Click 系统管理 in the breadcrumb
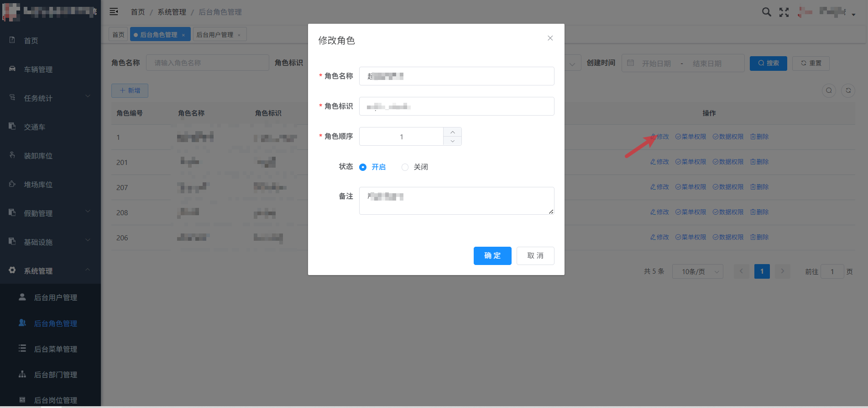The height and width of the screenshot is (408, 868). tap(172, 12)
